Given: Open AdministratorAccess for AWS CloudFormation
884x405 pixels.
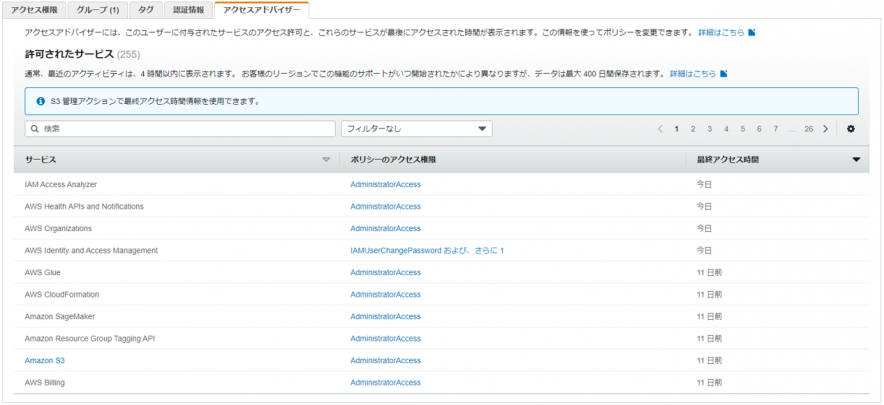Looking at the screenshot, I should coord(385,294).
